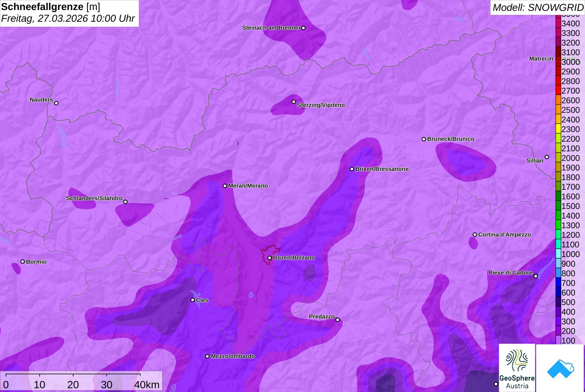Image resolution: width=585 pixels, height=392 pixels.
Task: Click the "Sillian" label text
Action: point(535,161)
